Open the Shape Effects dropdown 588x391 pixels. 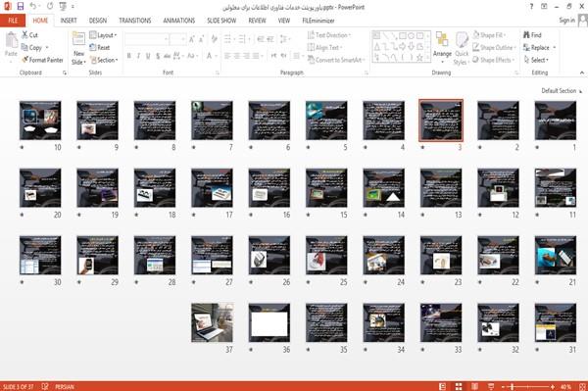point(494,60)
